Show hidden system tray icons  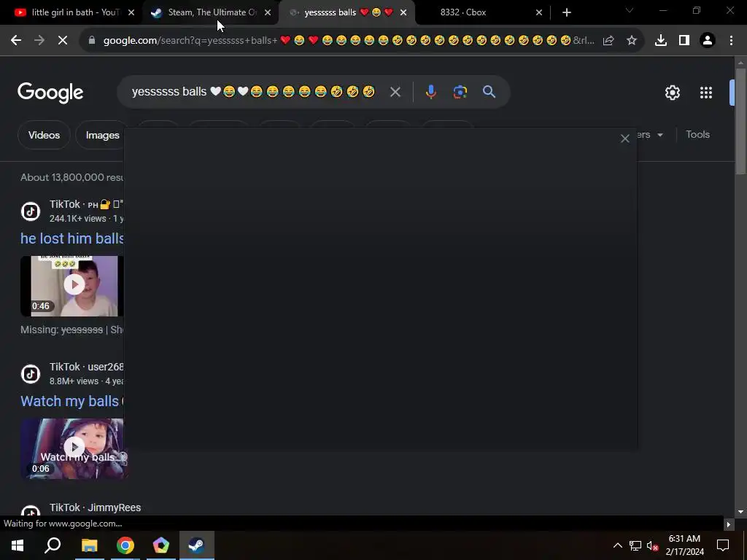pyautogui.click(x=617, y=545)
